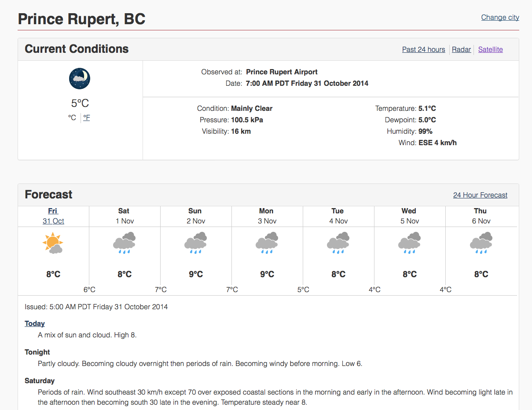Click Friday's sun and cloud forecast icon
Image resolution: width=532 pixels, height=410 pixels.
[53, 243]
